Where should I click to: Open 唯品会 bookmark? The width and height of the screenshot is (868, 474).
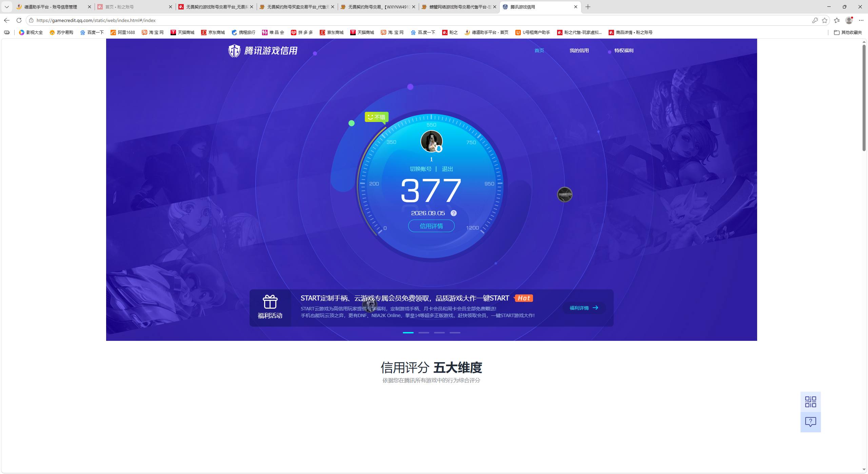[x=273, y=33]
